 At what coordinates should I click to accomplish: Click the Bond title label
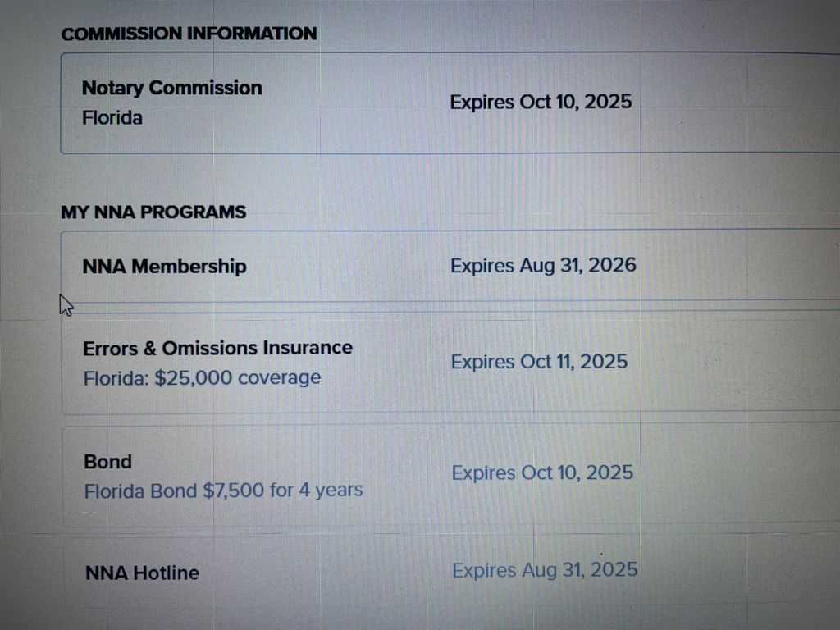(107, 462)
